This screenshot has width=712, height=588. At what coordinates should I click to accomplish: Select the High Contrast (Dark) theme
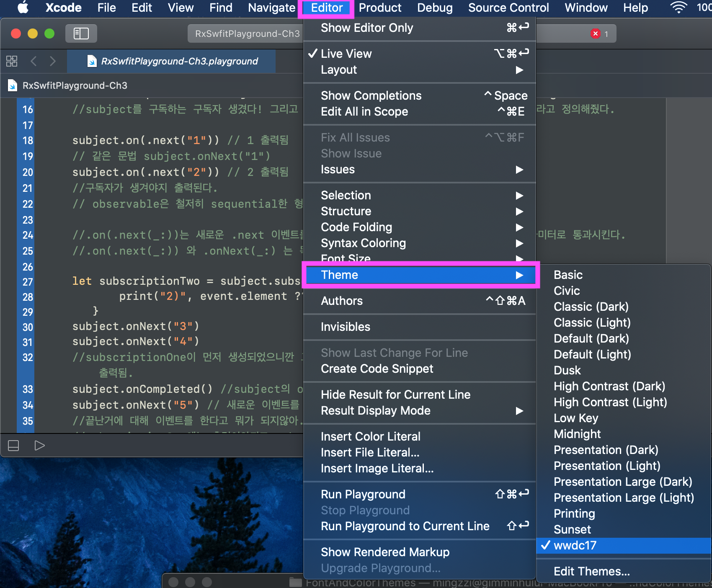click(624, 386)
